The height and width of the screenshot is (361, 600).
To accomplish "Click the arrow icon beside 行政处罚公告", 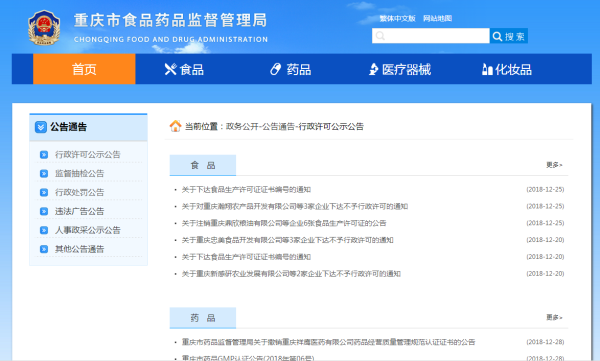I will [44, 192].
